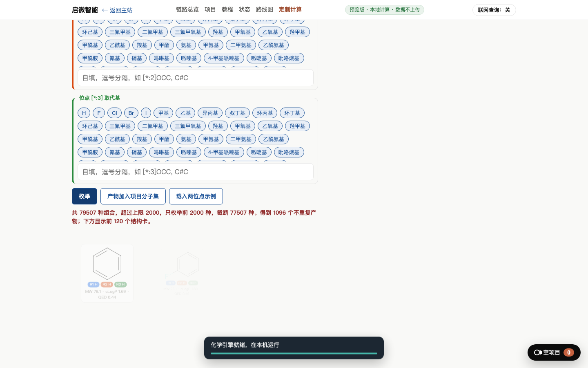Viewport: 588px width, 368px height.
Task: Toggle 吡咯烷基 chip under 位点 [*:3]
Action: 289,152
